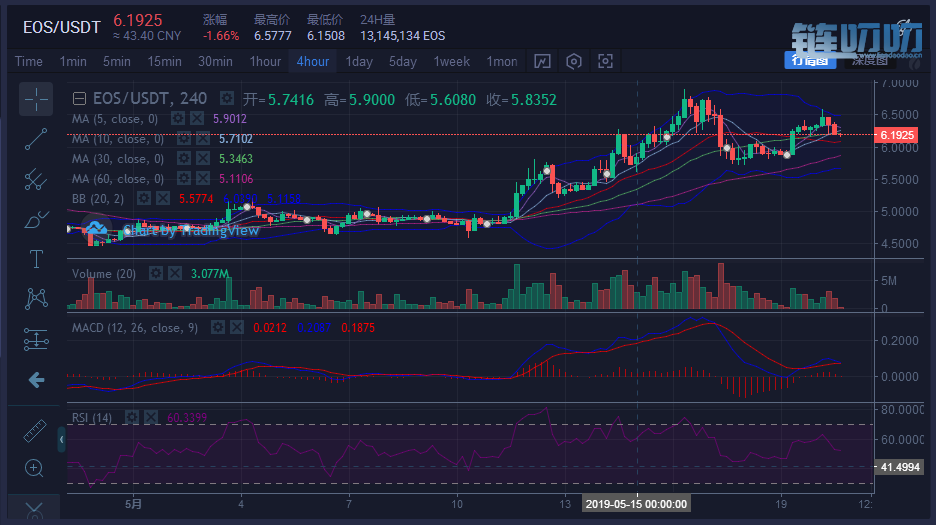Remove the RSI (14) indicator
Image resolution: width=936 pixels, height=525 pixels.
tap(151, 417)
